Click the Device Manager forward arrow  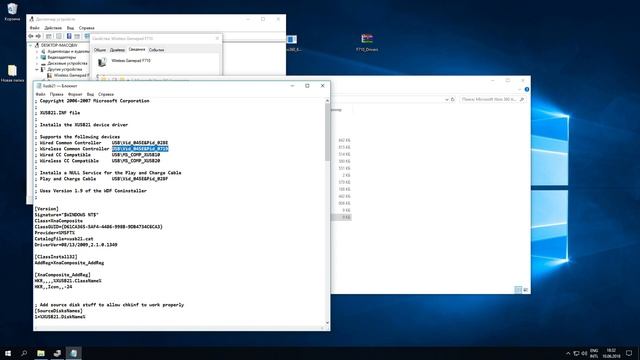coord(38,36)
